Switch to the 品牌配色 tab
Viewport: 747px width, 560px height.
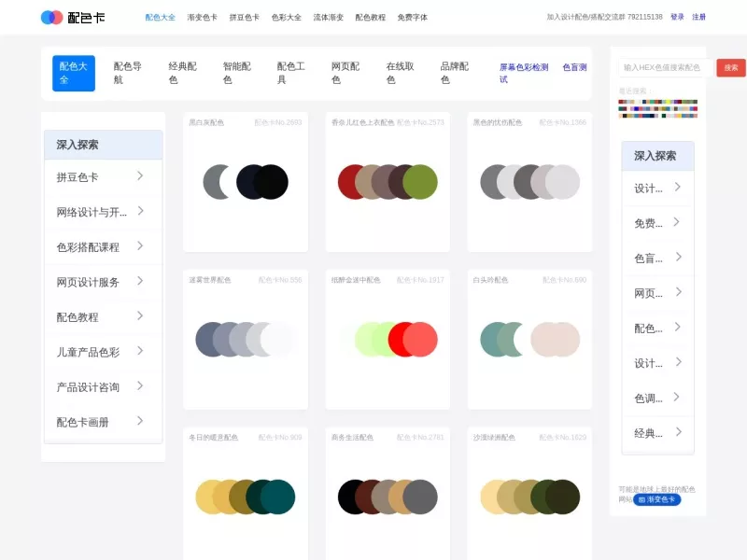pos(455,74)
